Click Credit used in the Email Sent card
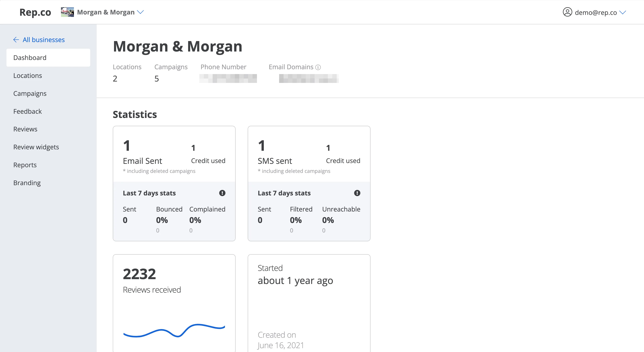The height and width of the screenshot is (352, 644). point(208,161)
